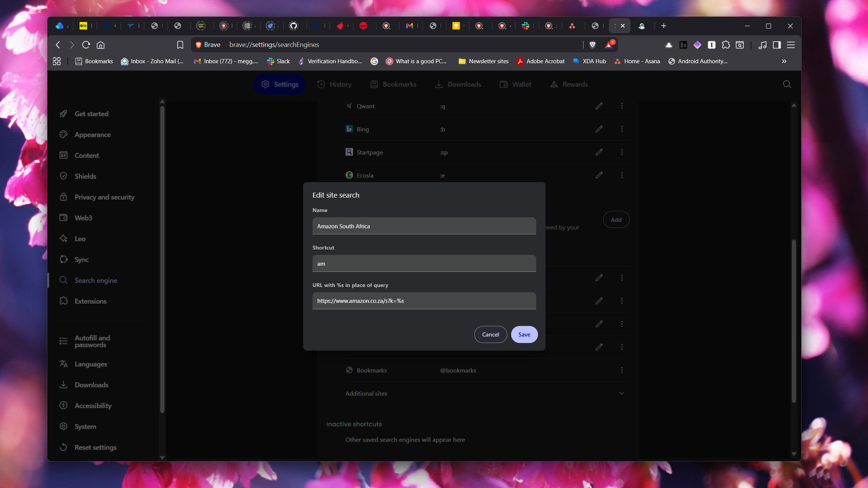Image resolution: width=868 pixels, height=488 pixels.
Task: Click the reload page icon
Action: [86, 45]
